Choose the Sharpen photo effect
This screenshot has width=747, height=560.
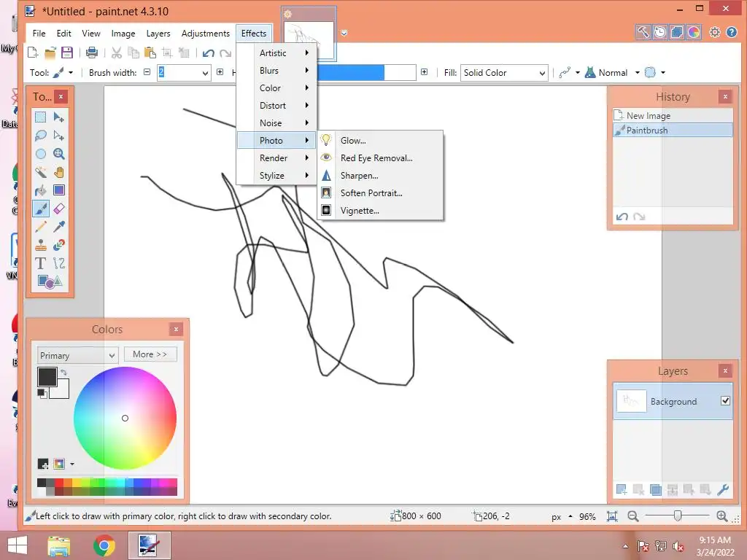[x=380, y=175]
